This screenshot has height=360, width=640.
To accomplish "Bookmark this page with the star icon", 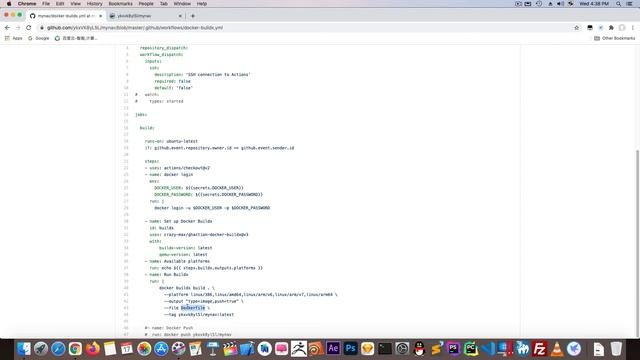I will [x=577, y=28].
